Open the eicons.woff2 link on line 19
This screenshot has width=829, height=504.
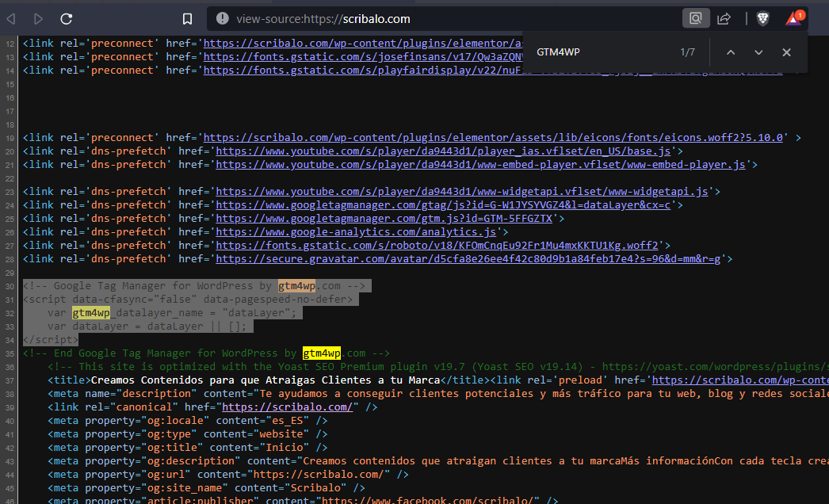(493, 138)
